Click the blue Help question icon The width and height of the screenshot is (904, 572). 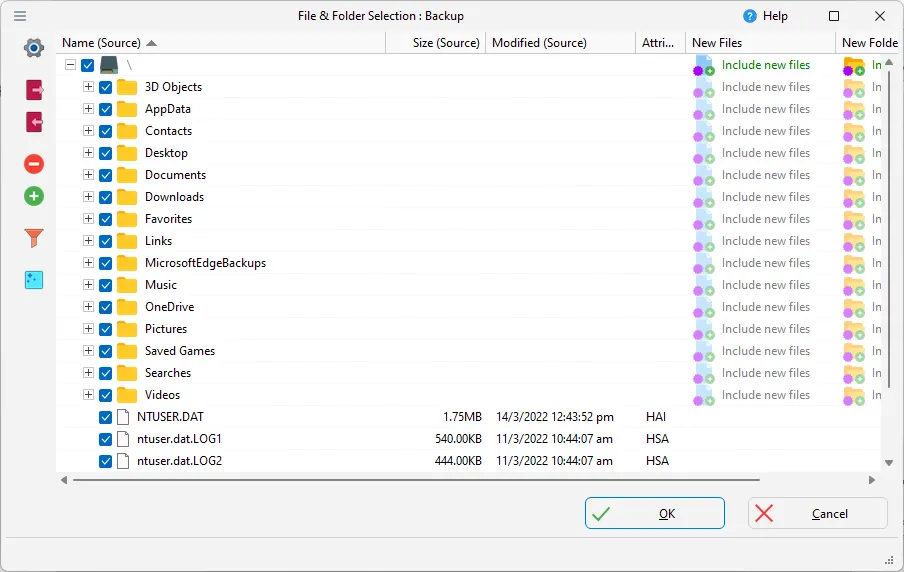pyautogui.click(x=749, y=16)
